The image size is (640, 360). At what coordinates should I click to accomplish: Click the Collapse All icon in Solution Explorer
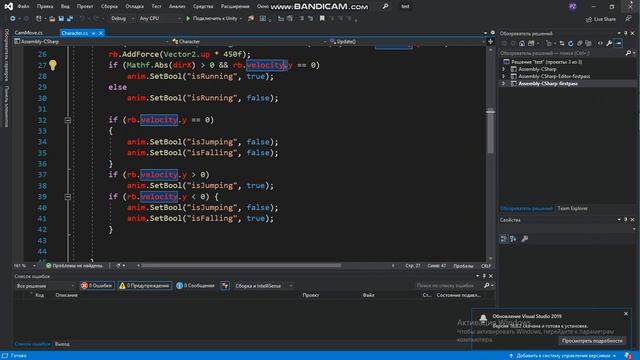point(579,43)
